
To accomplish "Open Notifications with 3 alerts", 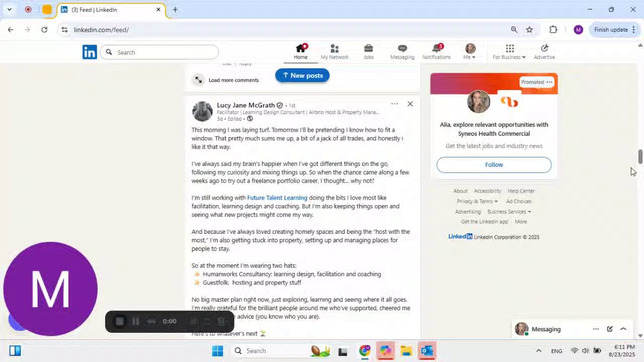I will (x=436, y=52).
